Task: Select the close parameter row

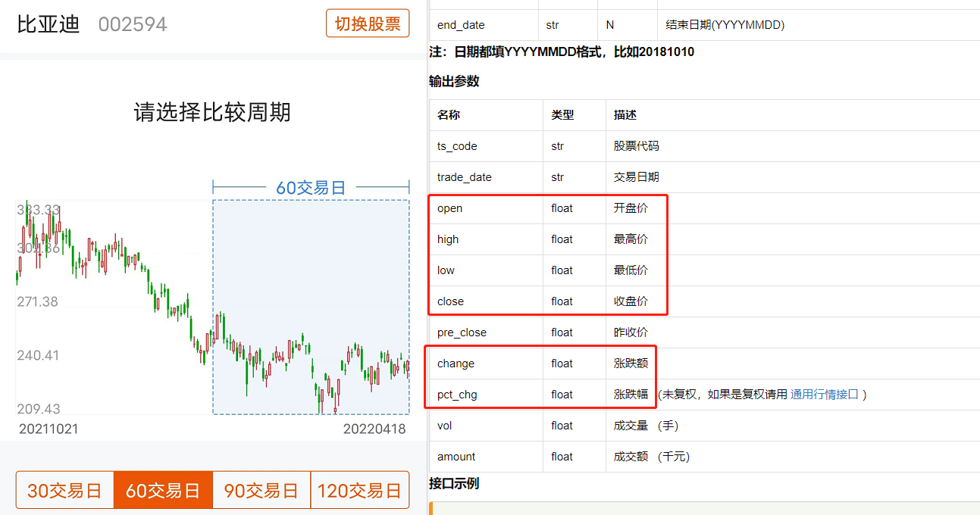Action: click(x=485, y=301)
